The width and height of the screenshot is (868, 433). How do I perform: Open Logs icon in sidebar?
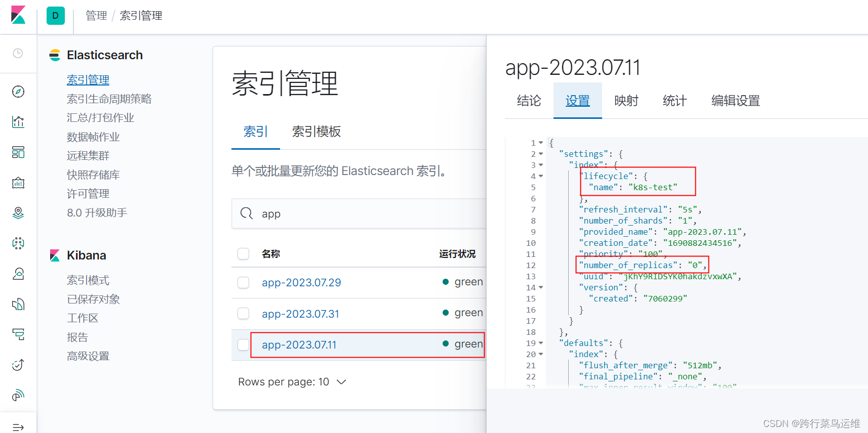(x=18, y=304)
